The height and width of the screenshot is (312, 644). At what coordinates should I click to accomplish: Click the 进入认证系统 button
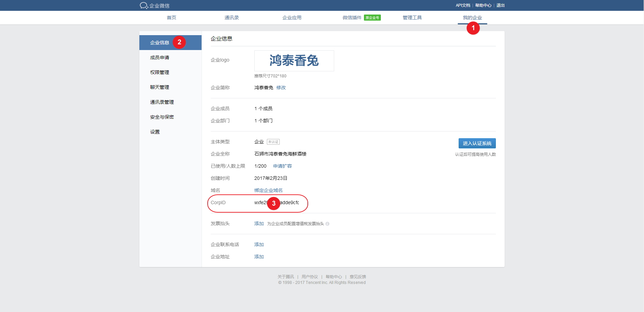coord(477,143)
